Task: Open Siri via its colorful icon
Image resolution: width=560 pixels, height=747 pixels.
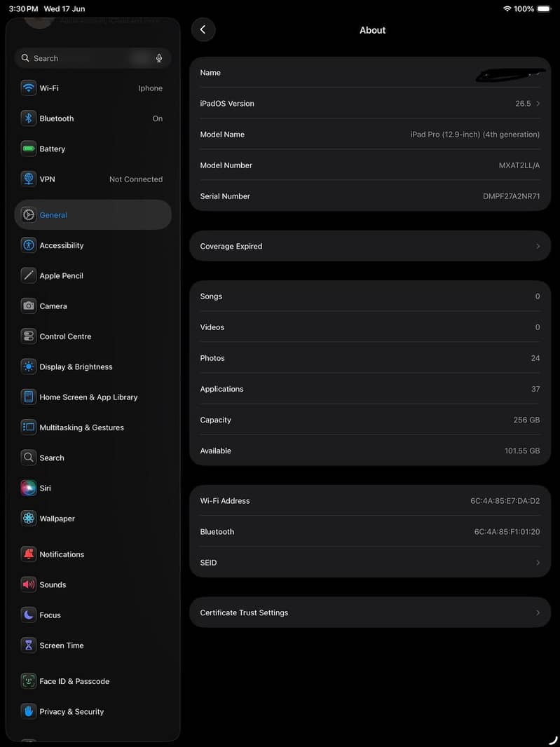Action: pyautogui.click(x=29, y=488)
